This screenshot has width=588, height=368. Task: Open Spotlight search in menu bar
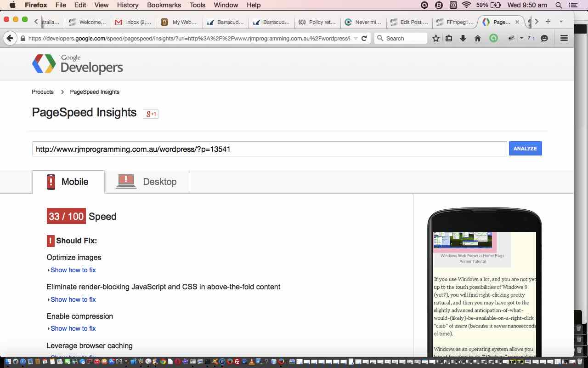click(559, 5)
